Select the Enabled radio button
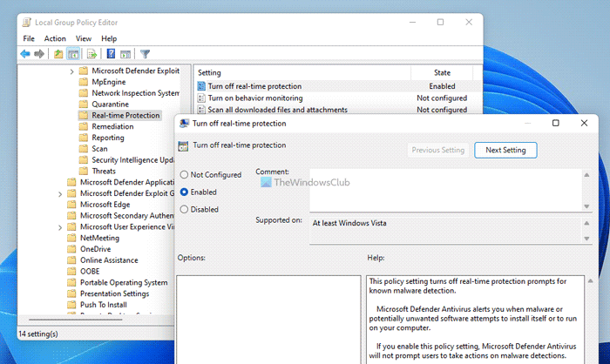The width and height of the screenshot is (610, 364). click(x=184, y=192)
